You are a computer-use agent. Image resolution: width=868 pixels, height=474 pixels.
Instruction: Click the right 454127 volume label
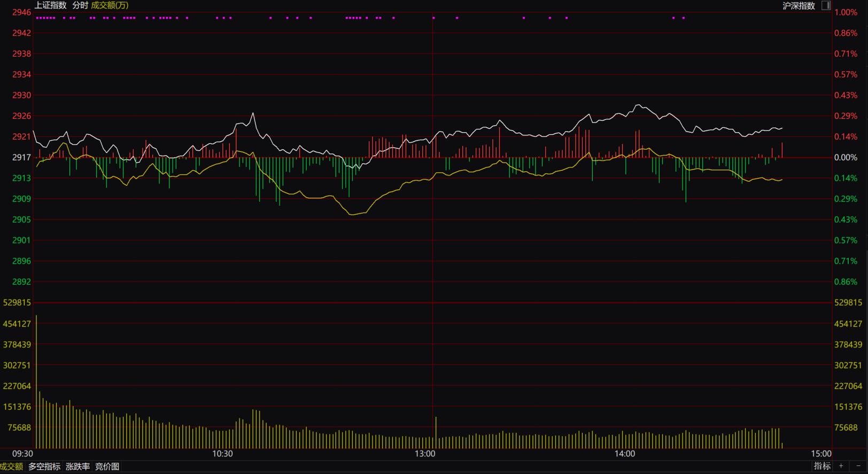(x=848, y=324)
